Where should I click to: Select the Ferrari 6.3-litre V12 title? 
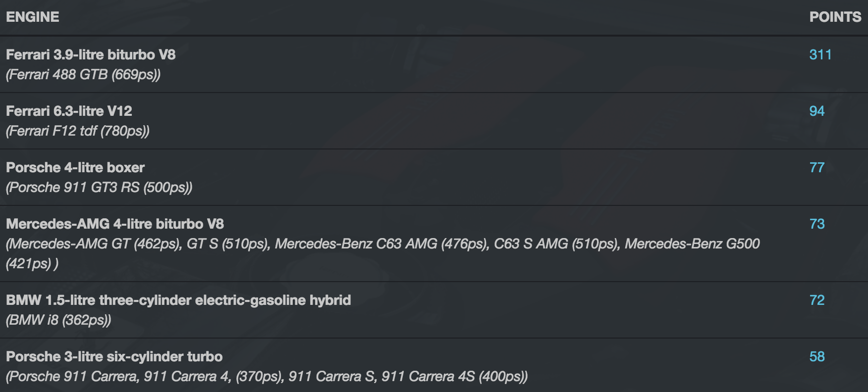pos(69,111)
